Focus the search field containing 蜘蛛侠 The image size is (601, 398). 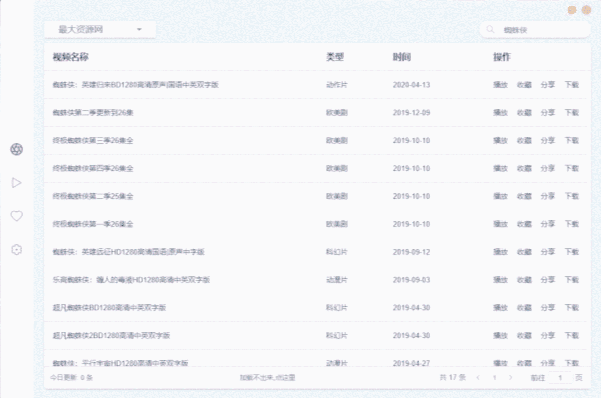pyautogui.click(x=535, y=30)
